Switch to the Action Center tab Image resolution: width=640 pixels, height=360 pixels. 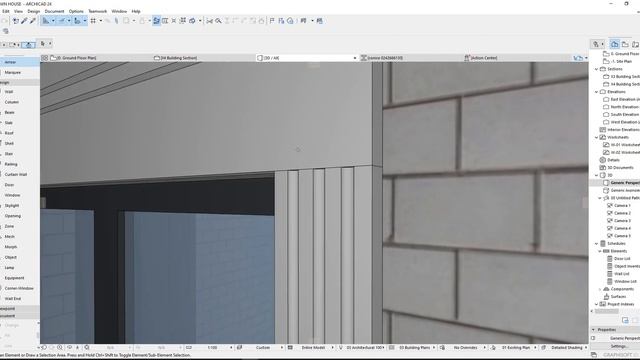coord(516,58)
